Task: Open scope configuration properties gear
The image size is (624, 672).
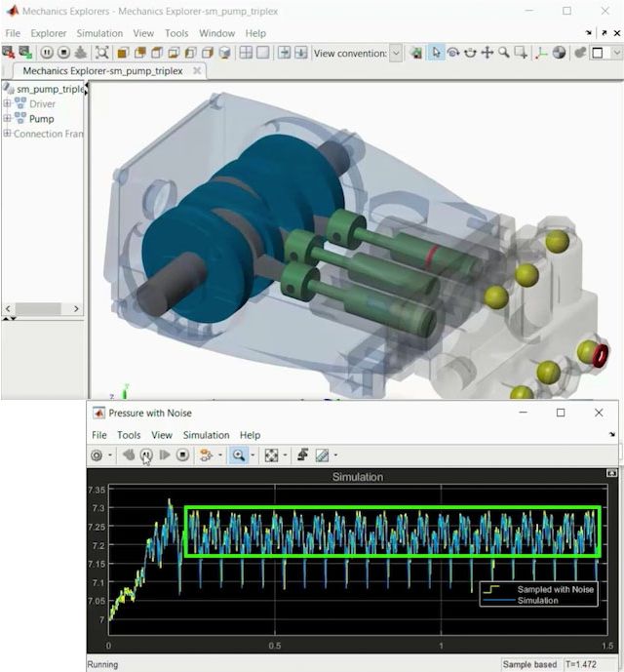Action: point(97,455)
